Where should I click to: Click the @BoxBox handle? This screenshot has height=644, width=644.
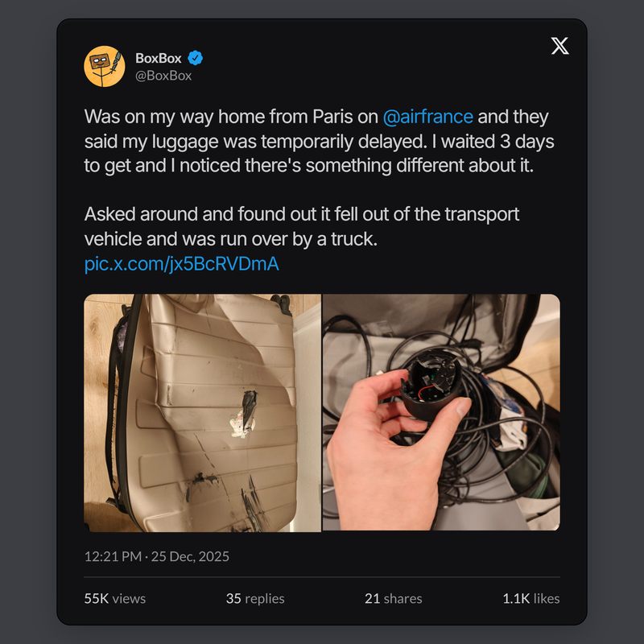point(163,76)
